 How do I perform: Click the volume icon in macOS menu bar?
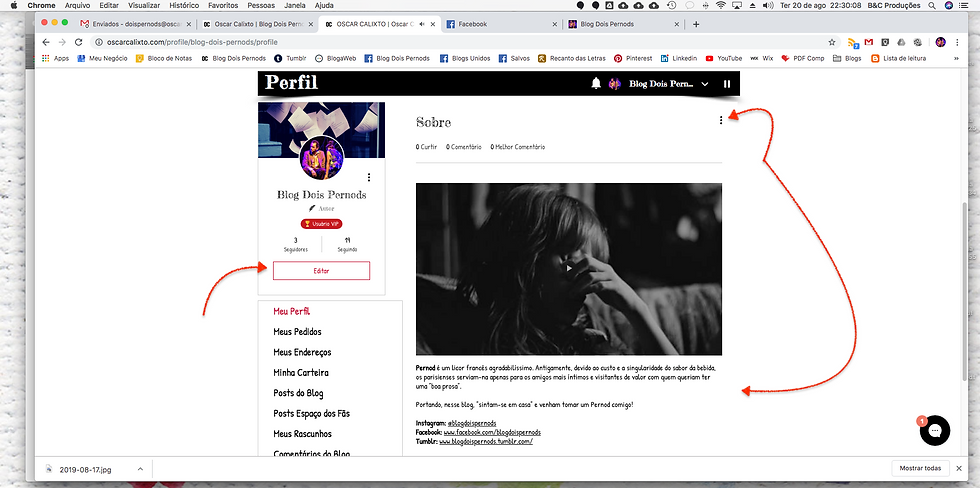point(768,5)
